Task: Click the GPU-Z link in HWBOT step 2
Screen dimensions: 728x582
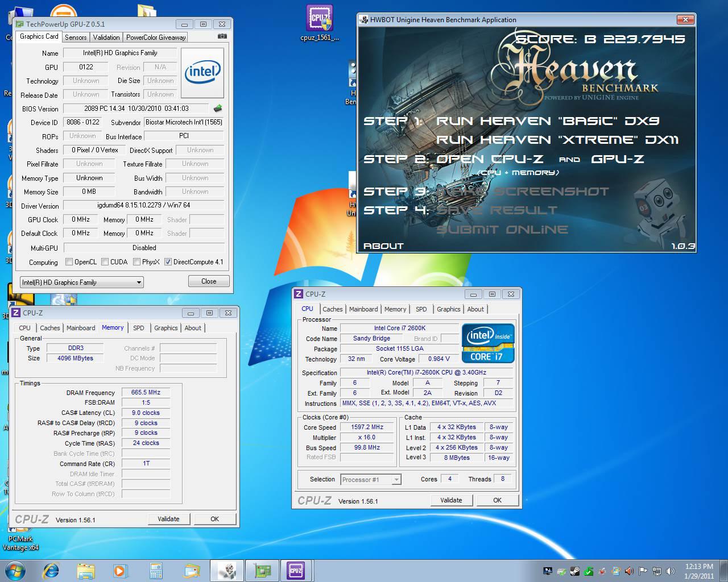Action: pyautogui.click(x=618, y=159)
